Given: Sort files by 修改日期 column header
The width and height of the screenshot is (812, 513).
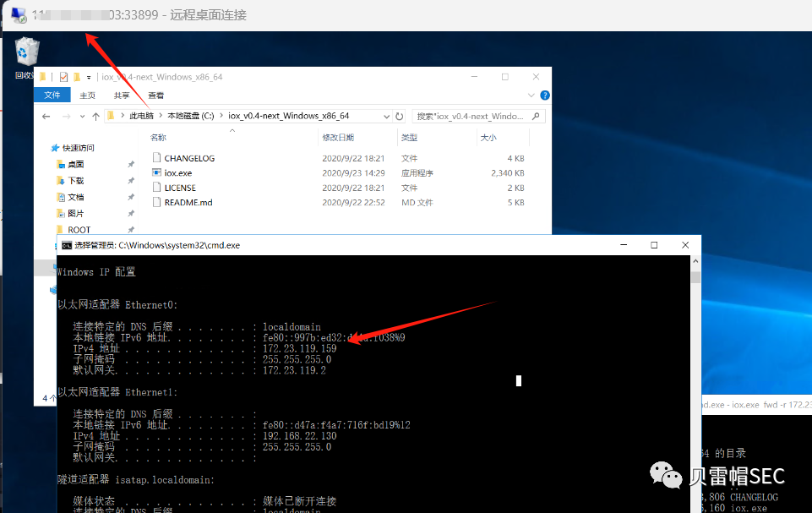Looking at the screenshot, I should tap(338, 137).
